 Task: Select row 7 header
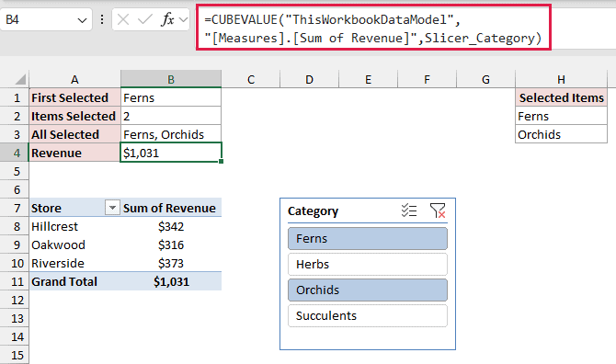pos(15,208)
